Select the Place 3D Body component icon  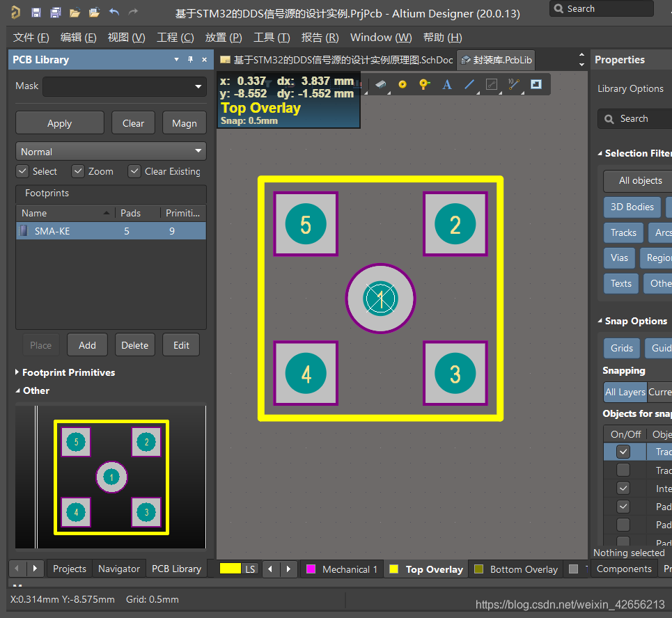click(x=381, y=84)
